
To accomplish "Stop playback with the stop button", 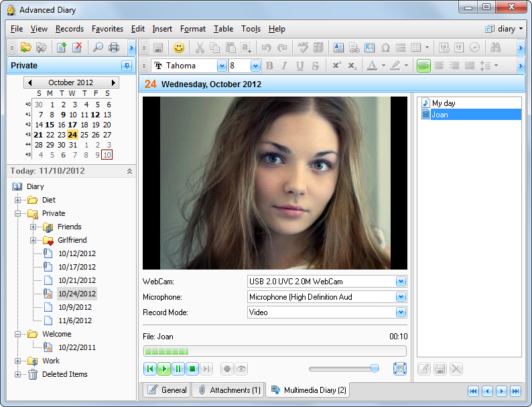I will [x=192, y=369].
